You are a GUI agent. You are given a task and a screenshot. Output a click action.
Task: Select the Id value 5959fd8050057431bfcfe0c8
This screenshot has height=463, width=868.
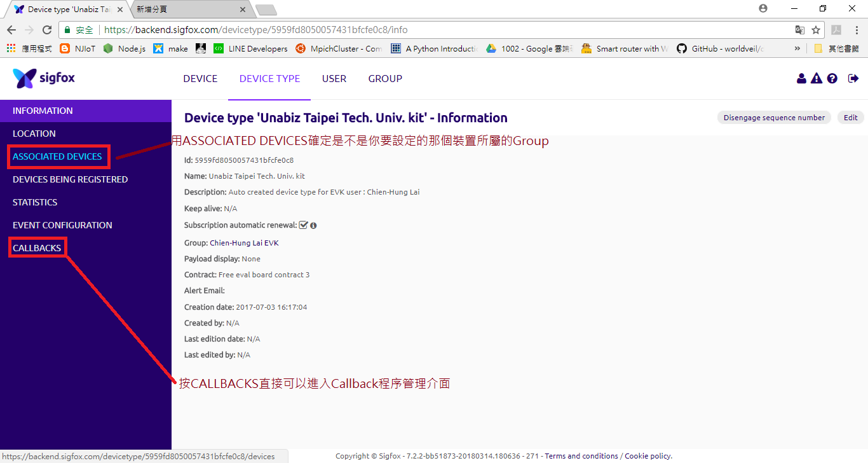244,160
